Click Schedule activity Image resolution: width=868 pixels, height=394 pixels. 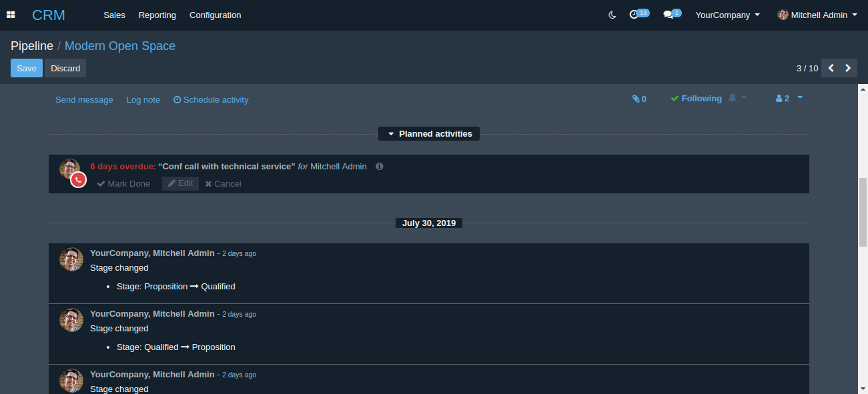[x=211, y=99]
